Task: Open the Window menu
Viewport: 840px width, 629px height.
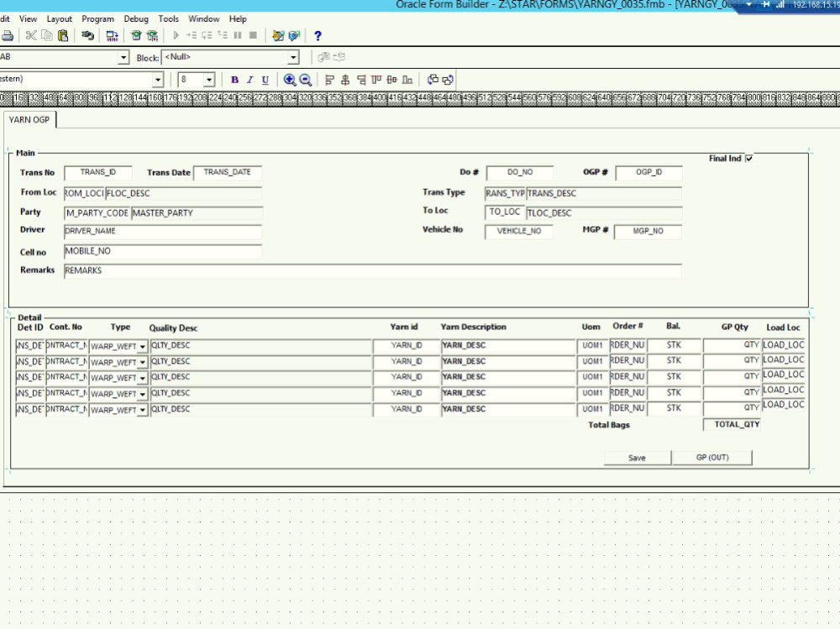Action: (x=203, y=18)
